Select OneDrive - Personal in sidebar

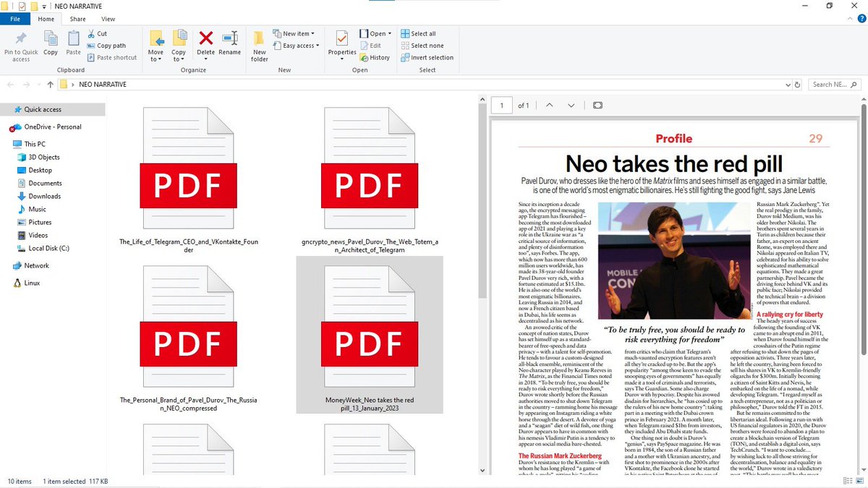tap(52, 127)
